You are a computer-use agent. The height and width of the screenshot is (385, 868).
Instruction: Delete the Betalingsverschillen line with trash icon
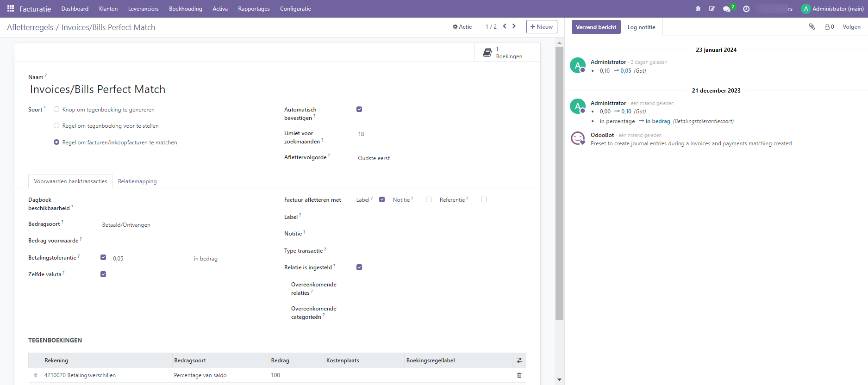(x=519, y=375)
